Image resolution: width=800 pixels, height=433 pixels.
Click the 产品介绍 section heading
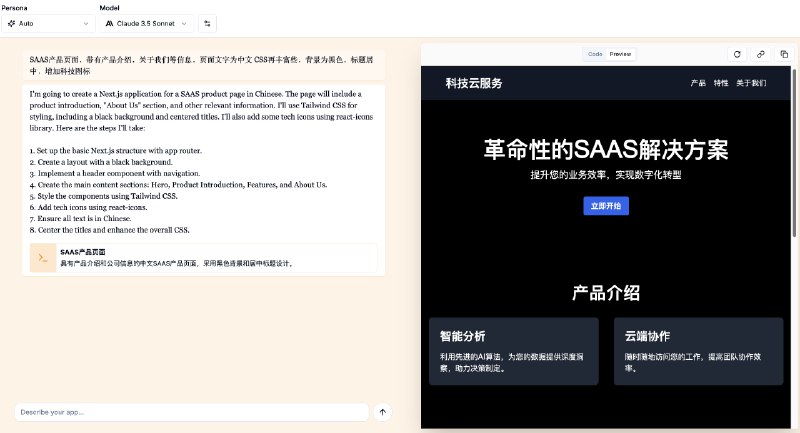click(606, 293)
